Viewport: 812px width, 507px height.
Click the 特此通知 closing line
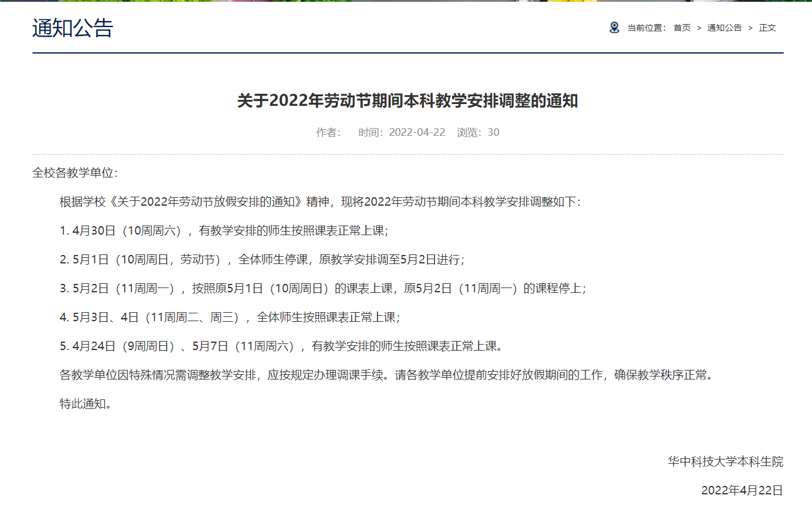pos(86,404)
